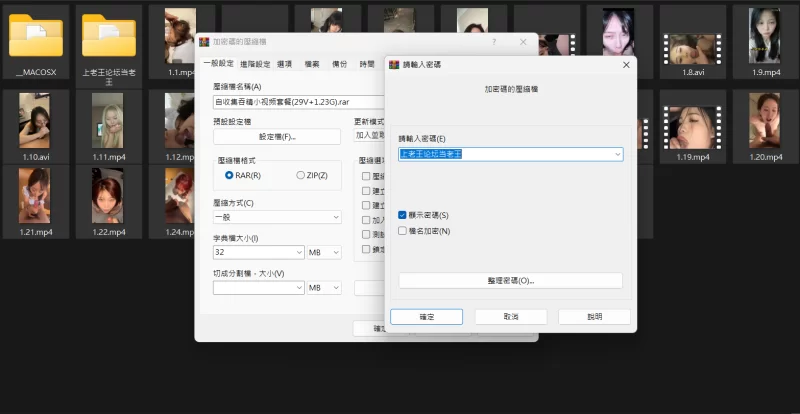Switch to the 進階設定 tab
Image resolution: width=800 pixels, height=414 pixels.
tap(255, 64)
